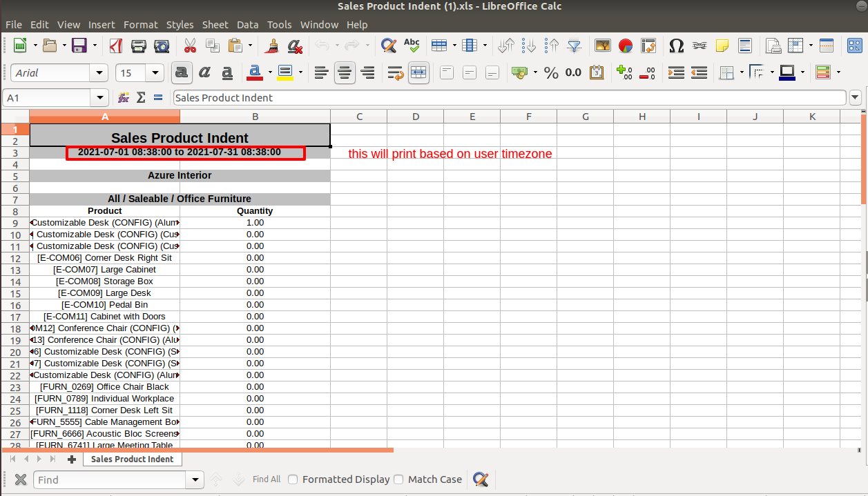
Task: Toggle italic formatting
Action: click(x=204, y=72)
